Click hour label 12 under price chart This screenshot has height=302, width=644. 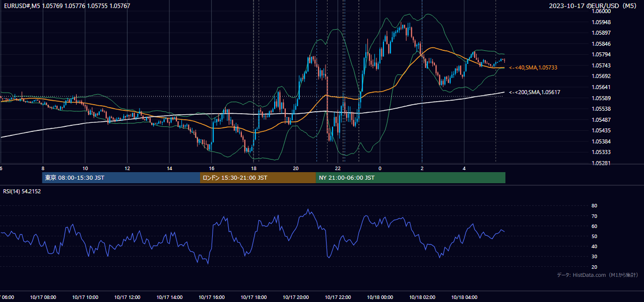[127, 169]
